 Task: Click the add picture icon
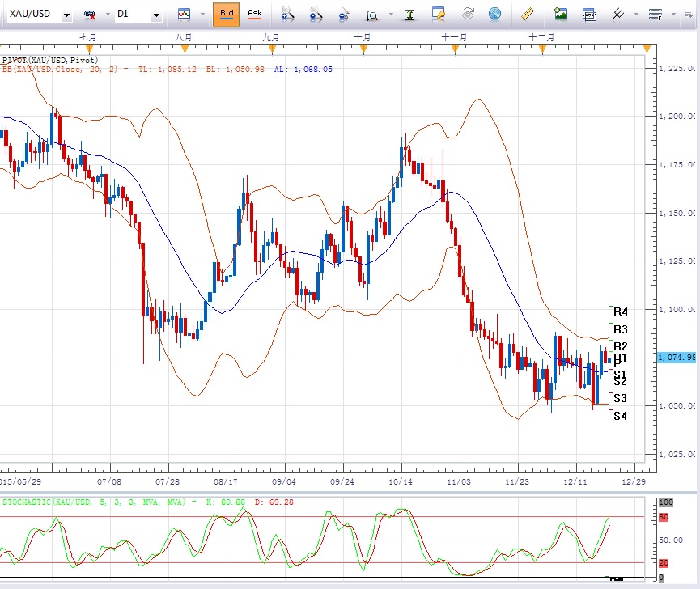coord(560,14)
